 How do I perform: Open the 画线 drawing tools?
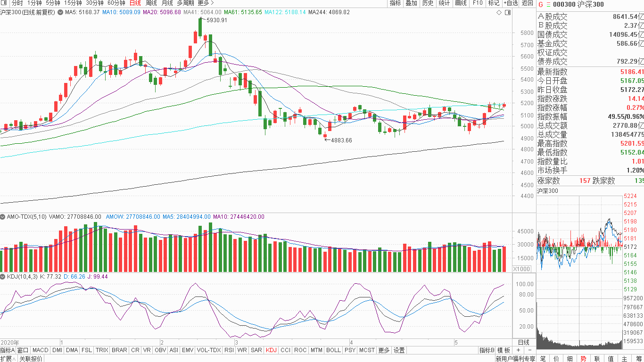pyautogui.click(x=461, y=3)
